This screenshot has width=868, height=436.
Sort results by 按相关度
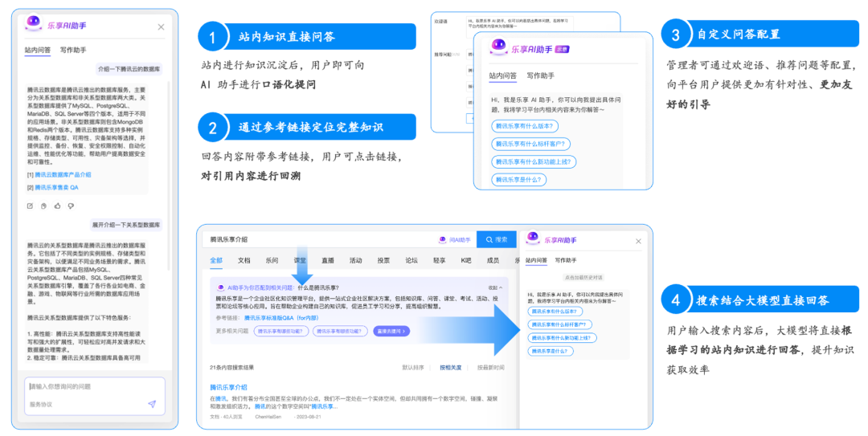point(451,368)
